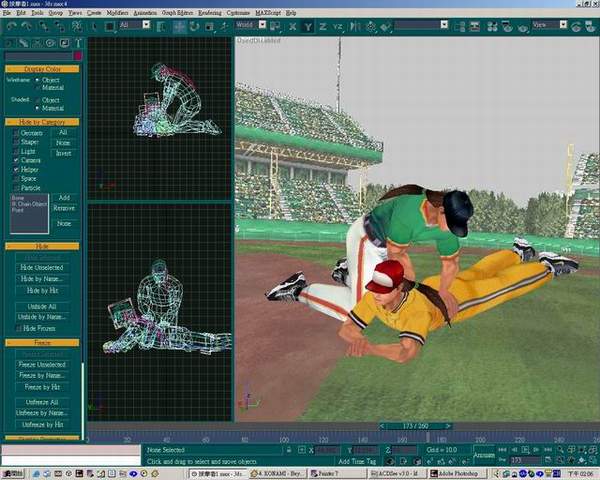This screenshot has height=480, width=600.
Task: Select Wireframe Material radio option
Action: pos(38,88)
